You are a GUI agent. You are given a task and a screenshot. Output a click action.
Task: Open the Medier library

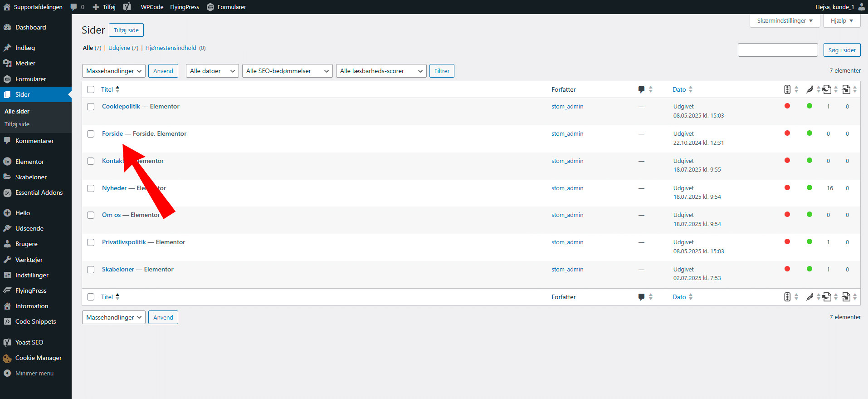[25, 63]
